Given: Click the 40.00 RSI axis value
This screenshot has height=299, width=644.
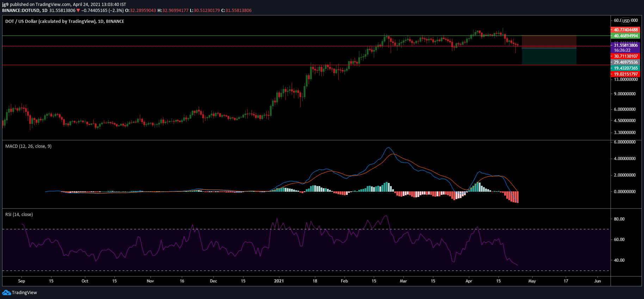Looking at the screenshot, I should click(619, 260).
